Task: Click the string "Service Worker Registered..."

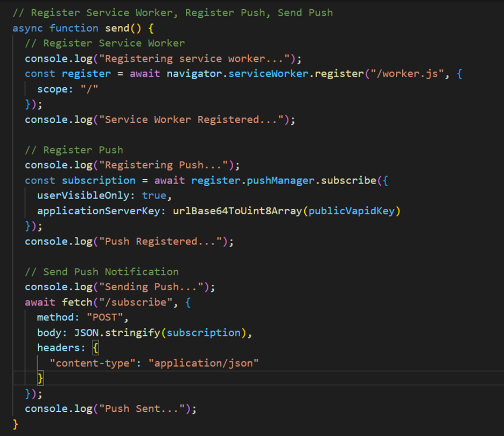Action: 192,120
